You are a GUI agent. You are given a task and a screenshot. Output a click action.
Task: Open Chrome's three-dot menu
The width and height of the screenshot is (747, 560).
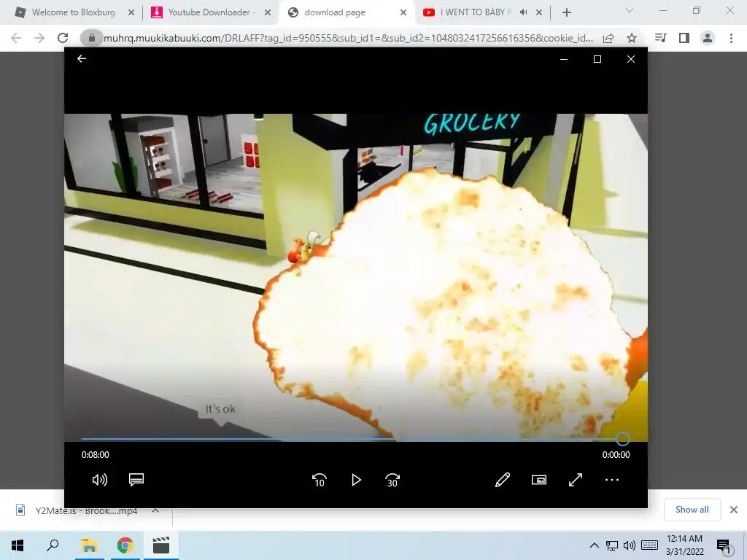pos(731,38)
